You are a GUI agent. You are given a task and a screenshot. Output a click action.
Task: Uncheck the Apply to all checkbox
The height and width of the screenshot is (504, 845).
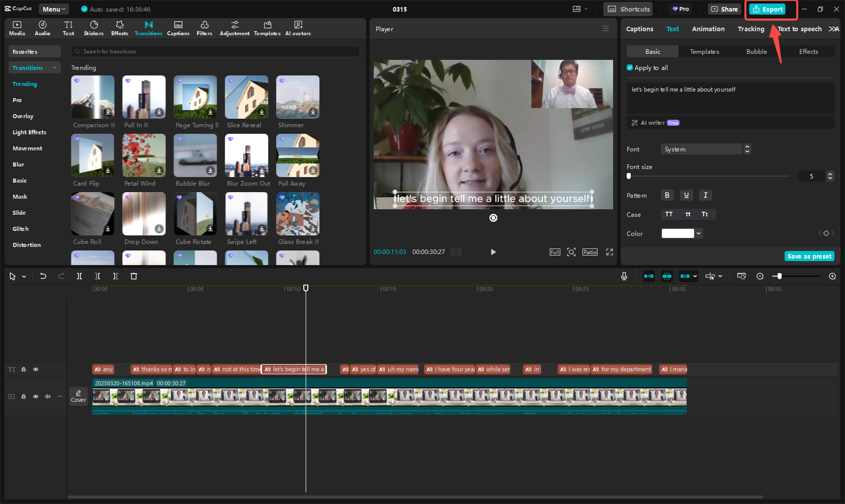pyautogui.click(x=630, y=67)
